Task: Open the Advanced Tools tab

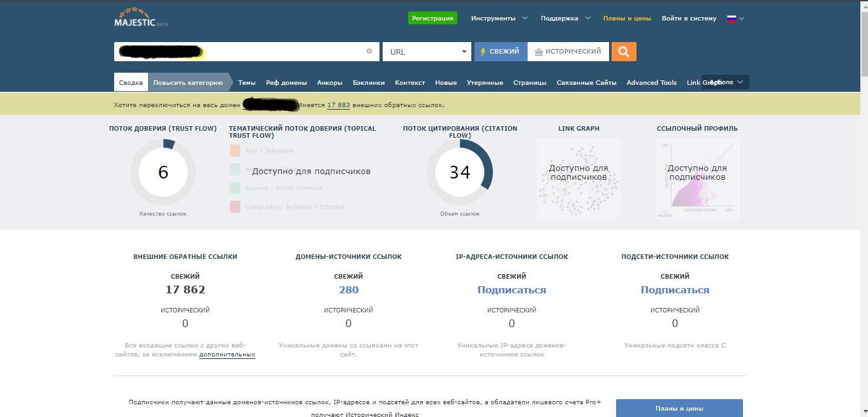Action: point(651,83)
